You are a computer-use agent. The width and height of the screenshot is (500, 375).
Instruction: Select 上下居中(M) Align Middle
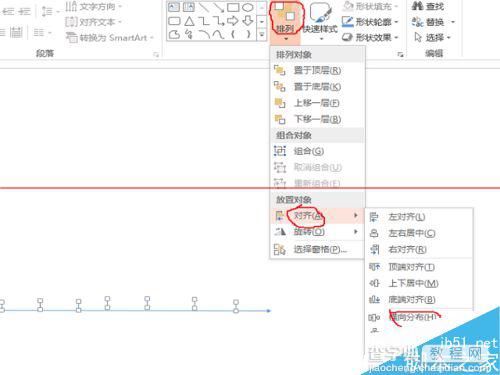pyautogui.click(x=419, y=283)
